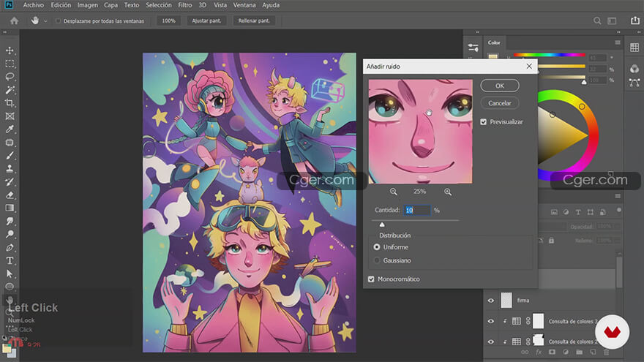Open the Imagen menu

(88, 5)
